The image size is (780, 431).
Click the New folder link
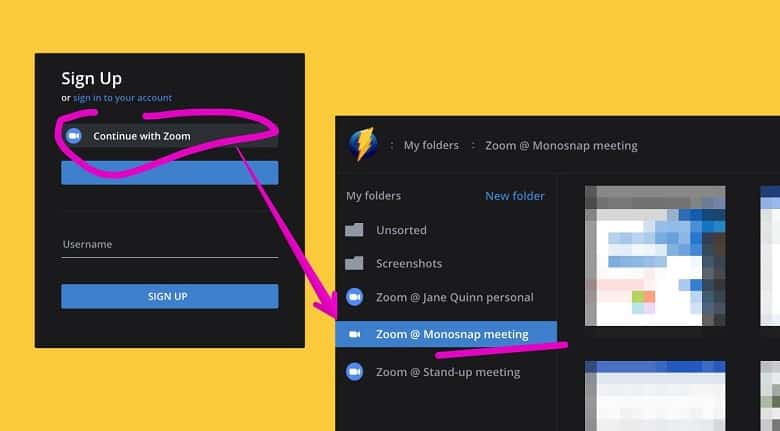[514, 196]
